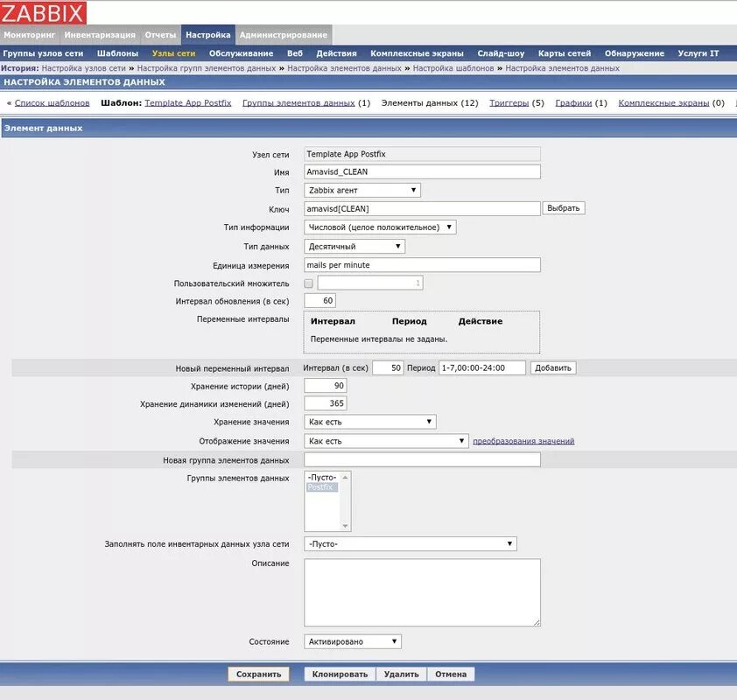This screenshot has height=700, width=737.
Task: Click the Добавить interval button
Action: 553,367
